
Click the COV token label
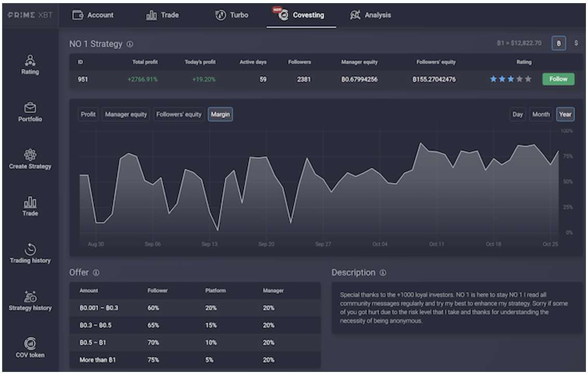tap(30, 355)
